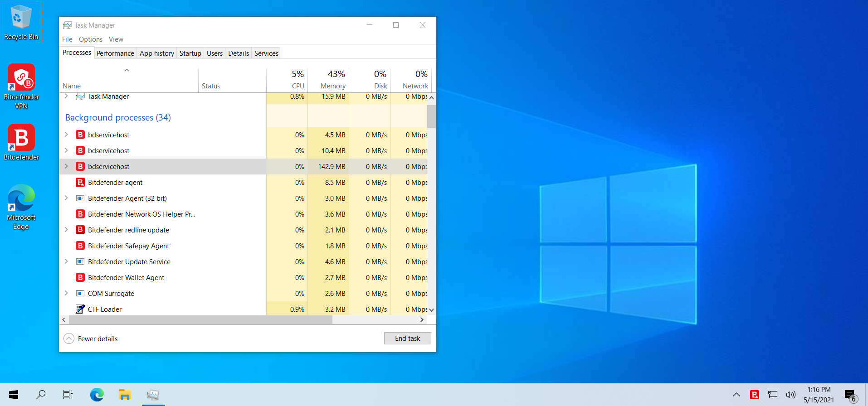Show hidden tray icons chevron

736,395
